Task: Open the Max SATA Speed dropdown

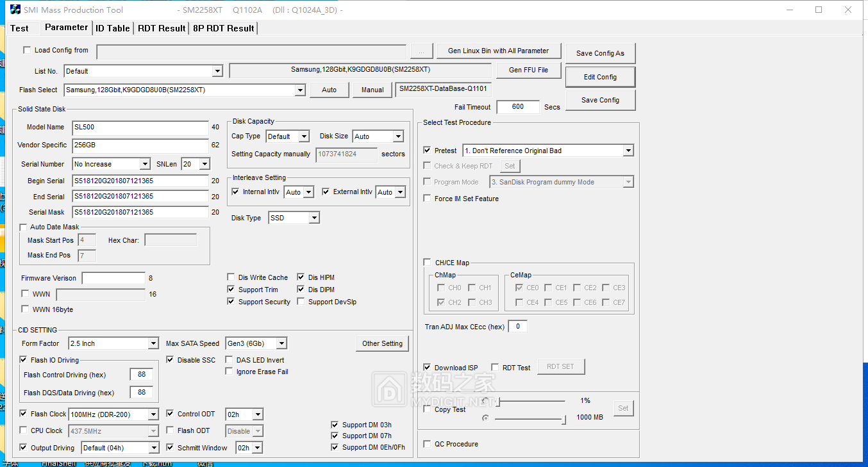Action: 281,344
